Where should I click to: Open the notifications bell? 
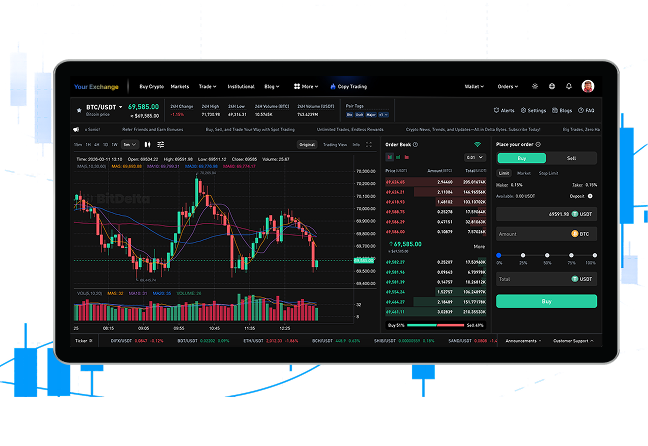[x=568, y=86]
